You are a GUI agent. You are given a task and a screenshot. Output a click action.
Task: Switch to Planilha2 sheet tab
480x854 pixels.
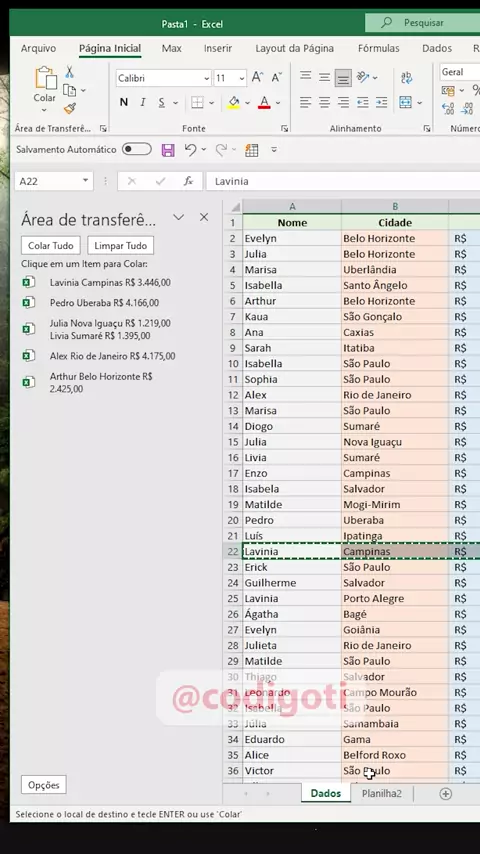(x=381, y=794)
